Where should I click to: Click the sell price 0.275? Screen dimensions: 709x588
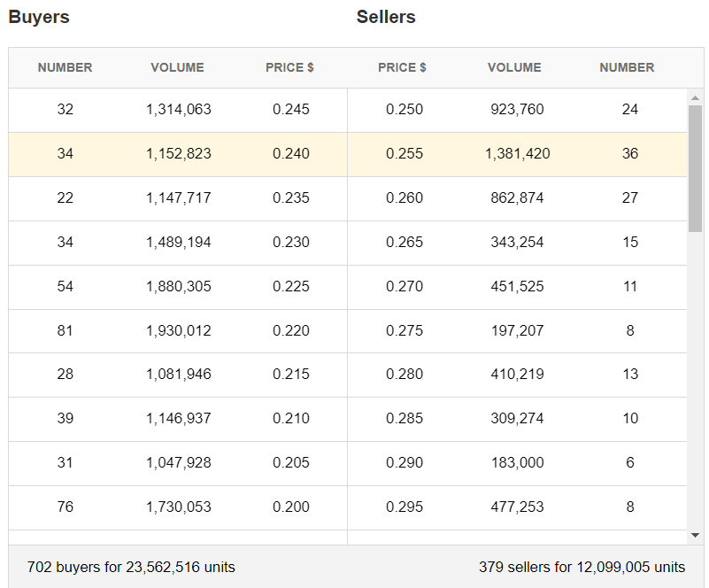[405, 331]
